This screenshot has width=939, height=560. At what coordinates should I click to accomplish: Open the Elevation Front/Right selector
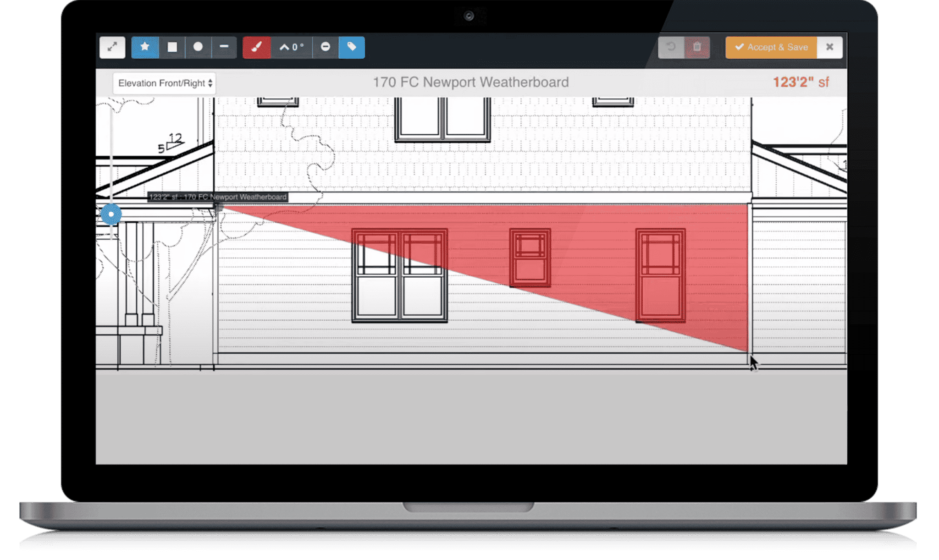164,83
